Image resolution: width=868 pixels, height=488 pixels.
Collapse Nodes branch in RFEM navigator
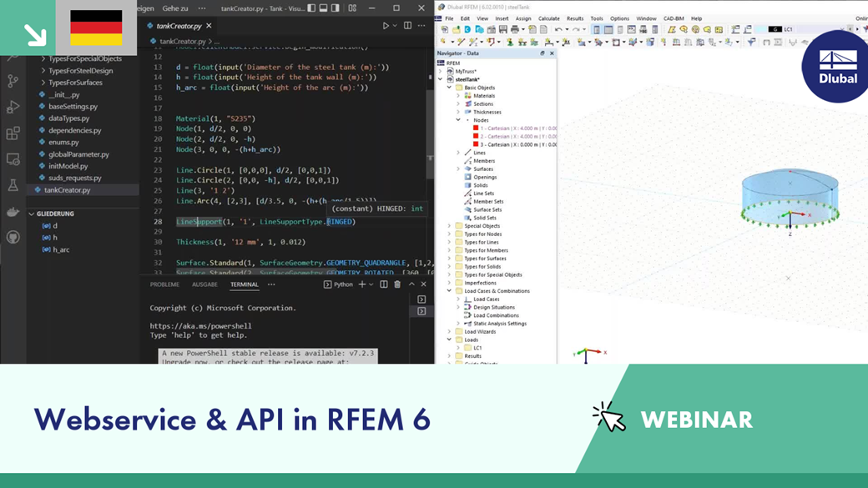pos(458,120)
